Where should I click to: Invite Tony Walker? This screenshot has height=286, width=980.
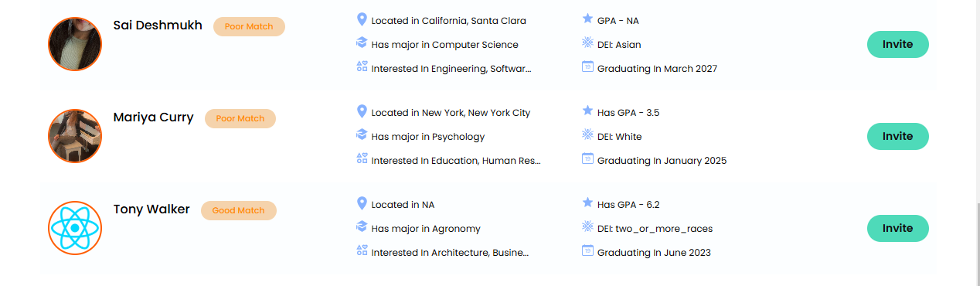(x=897, y=228)
